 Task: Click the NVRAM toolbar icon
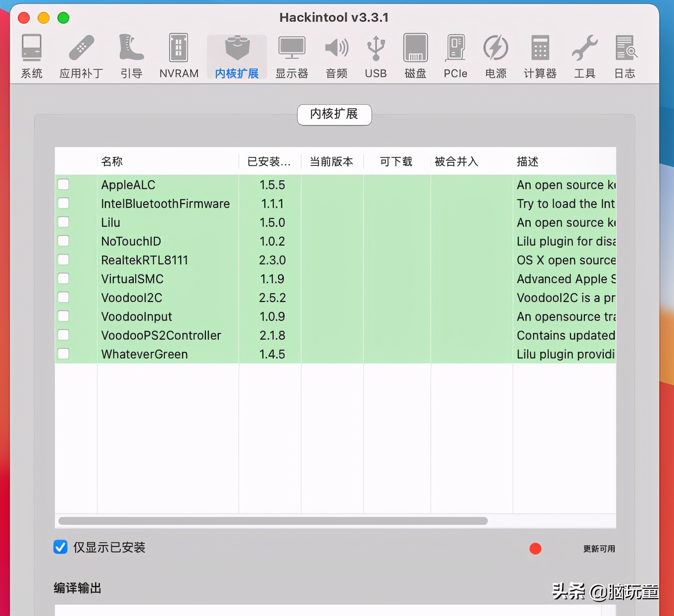point(178,54)
